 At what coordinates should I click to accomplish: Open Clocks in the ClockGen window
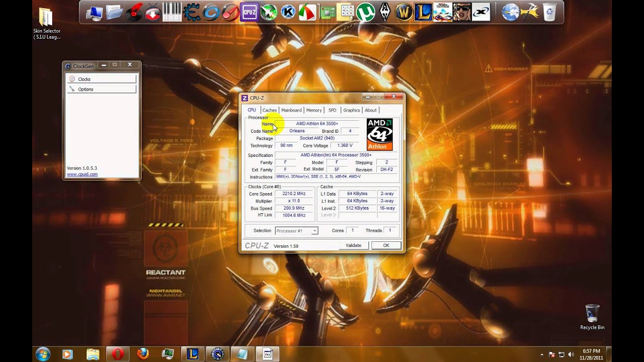coord(102,79)
